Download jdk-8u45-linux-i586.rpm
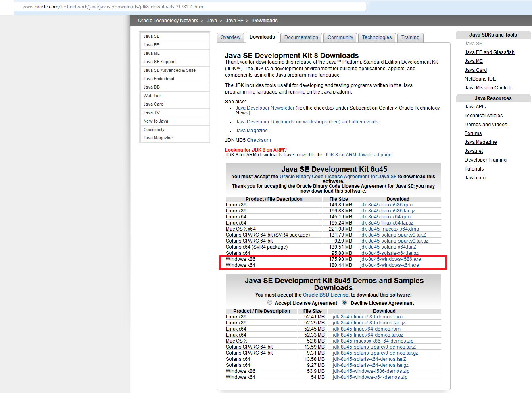Image resolution: width=532 pixels, height=393 pixels. [x=386, y=205]
